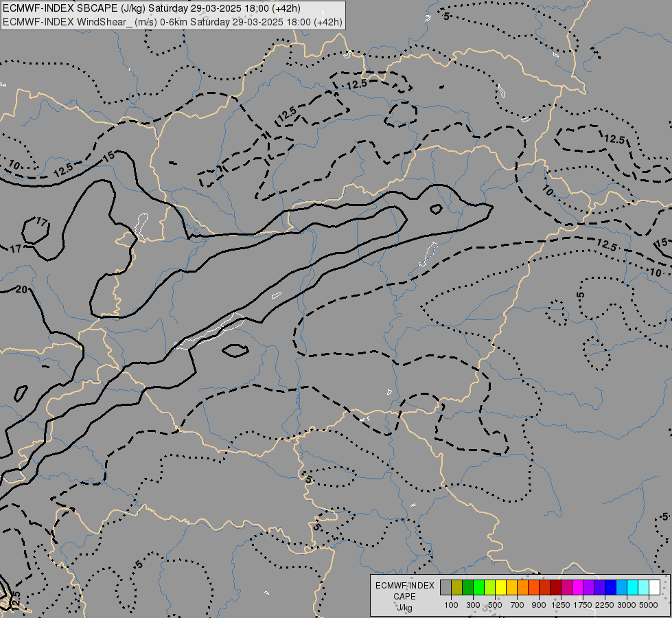Click the SBCAPE title line in header
The image size is (672, 618).
(x=151, y=8)
